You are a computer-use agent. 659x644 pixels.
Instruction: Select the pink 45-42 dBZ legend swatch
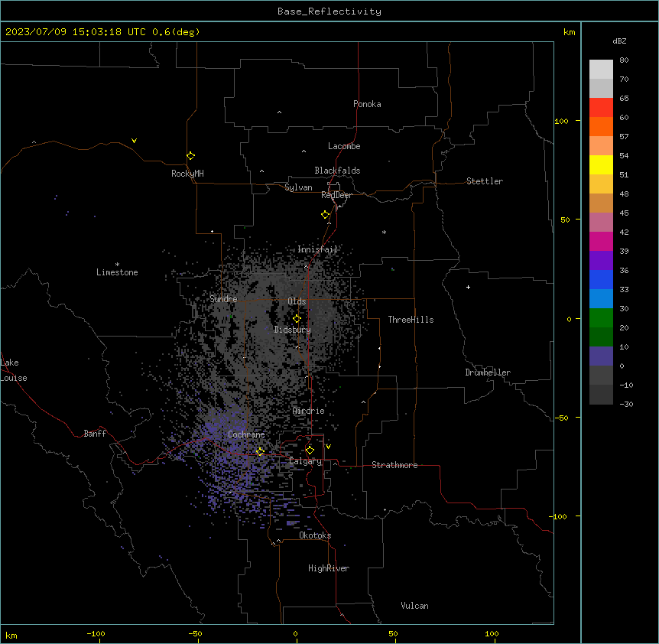pos(601,222)
